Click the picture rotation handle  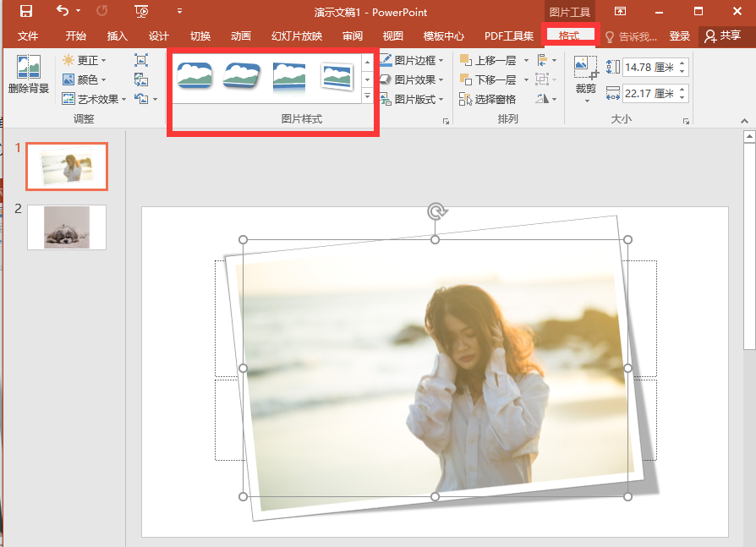tap(436, 211)
